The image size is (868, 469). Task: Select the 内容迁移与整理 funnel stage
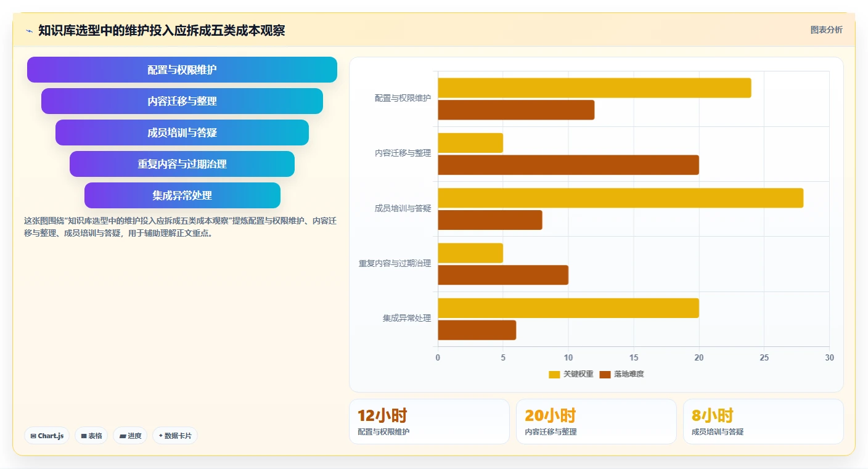(182, 101)
